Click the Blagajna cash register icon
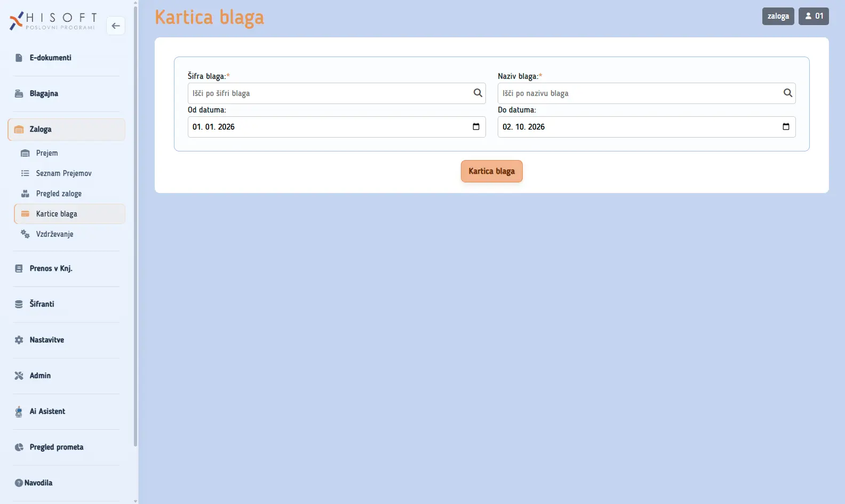 coord(19,93)
